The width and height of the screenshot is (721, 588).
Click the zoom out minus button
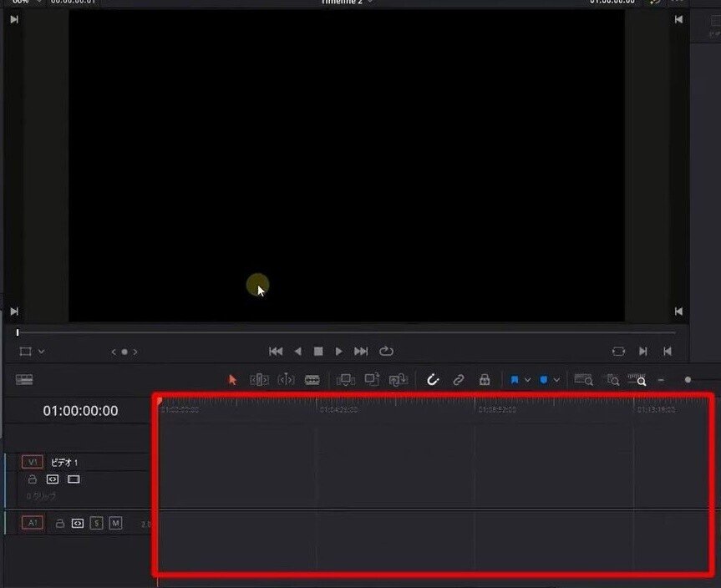[661, 380]
